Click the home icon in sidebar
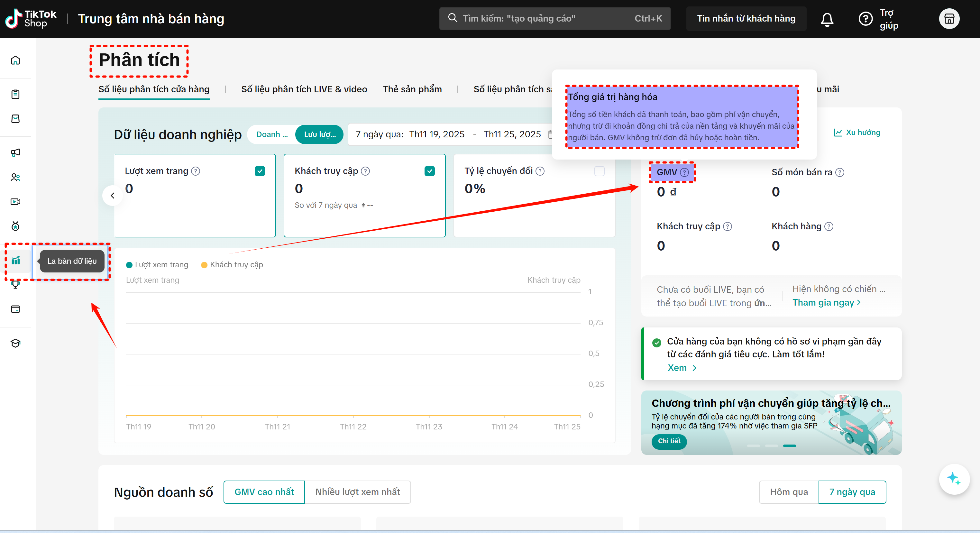 15,60
